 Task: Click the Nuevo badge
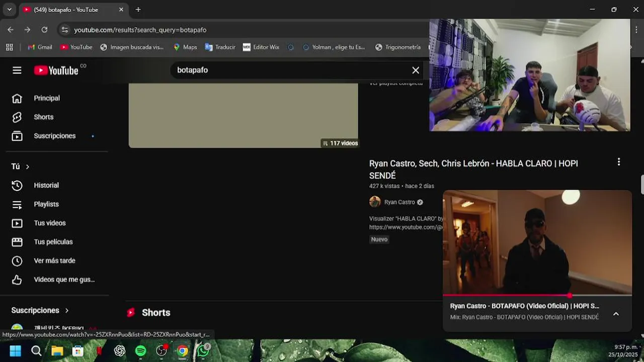pyautogui.click(x=379, y=239)
